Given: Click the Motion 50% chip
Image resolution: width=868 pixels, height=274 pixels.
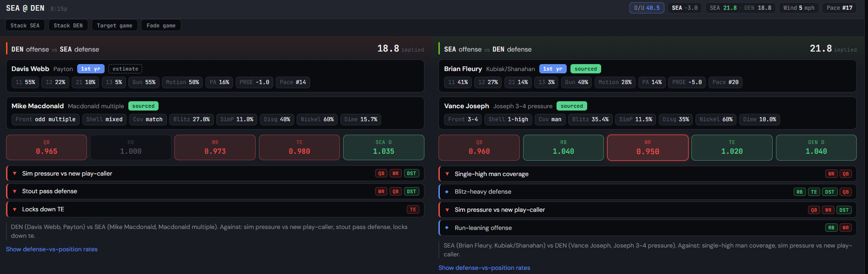Looking at the screenshot, I should (182, 82).
